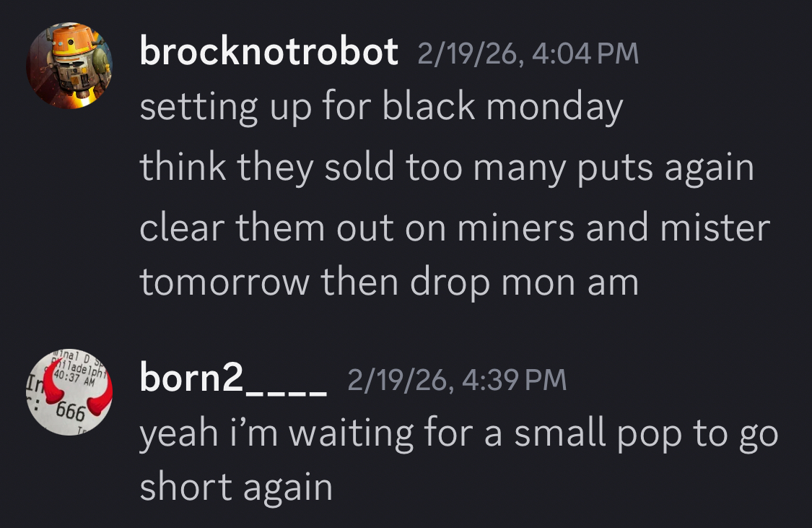Click the 4:39 PM message timestamp
This screenshot has width=812, height=528.
(x=457, y=381)
